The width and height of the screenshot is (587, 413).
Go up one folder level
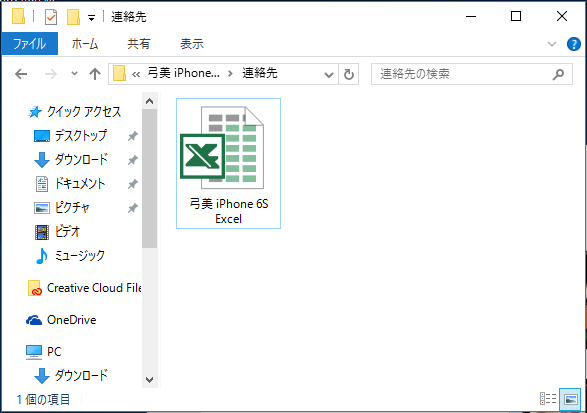coord(95,74)
